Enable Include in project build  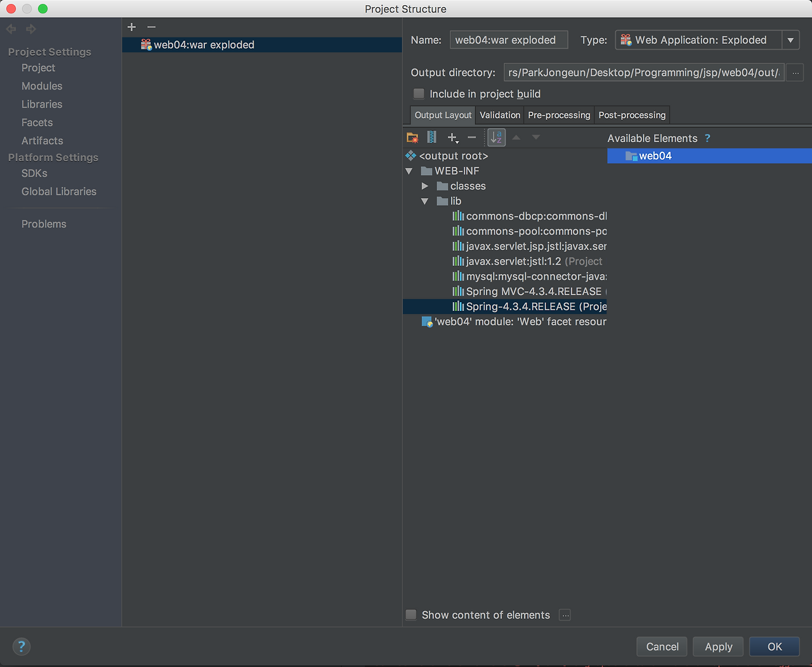pyautogui.click(x=419, y=94)
